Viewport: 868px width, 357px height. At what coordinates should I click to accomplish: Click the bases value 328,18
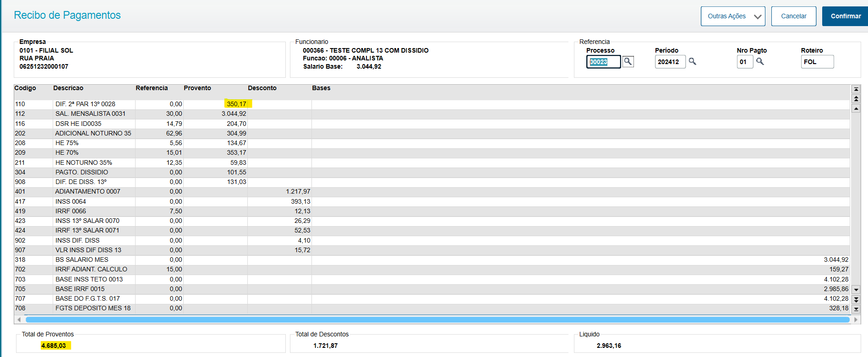[839, 308]
